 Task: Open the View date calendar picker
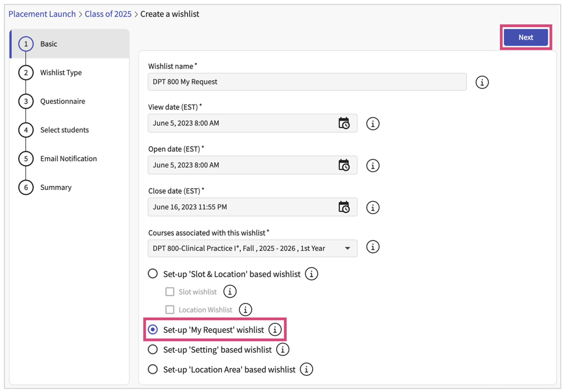click(x=344, y=123)
